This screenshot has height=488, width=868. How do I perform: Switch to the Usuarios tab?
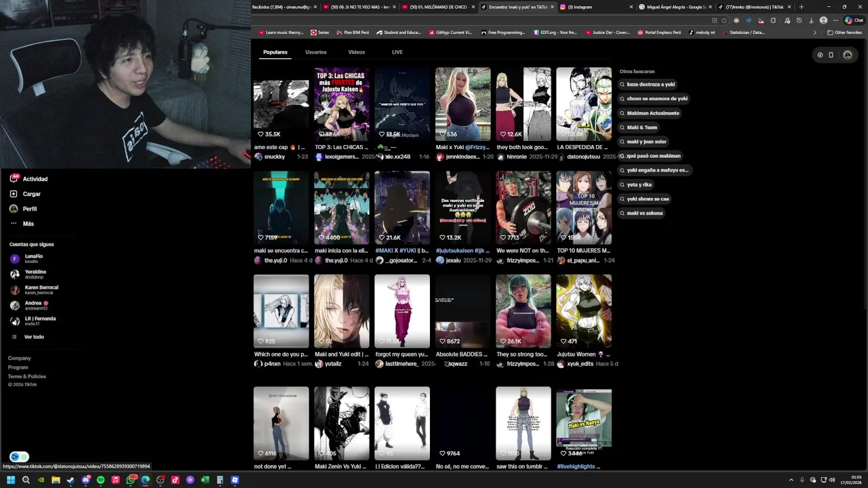(x=316, y=52)
